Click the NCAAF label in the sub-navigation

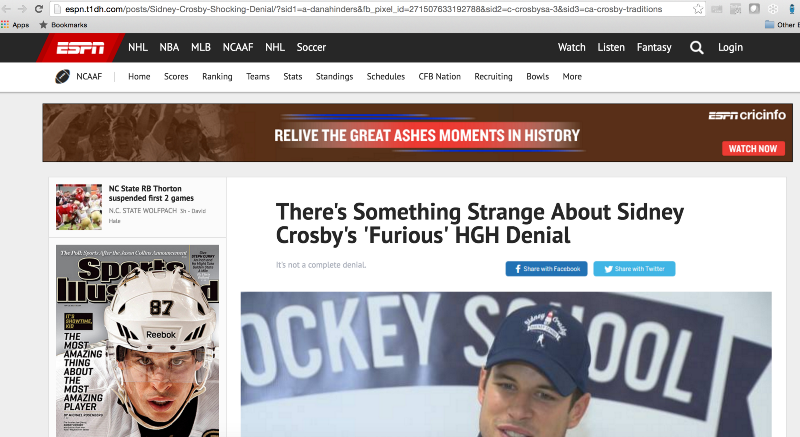(89, 76)
